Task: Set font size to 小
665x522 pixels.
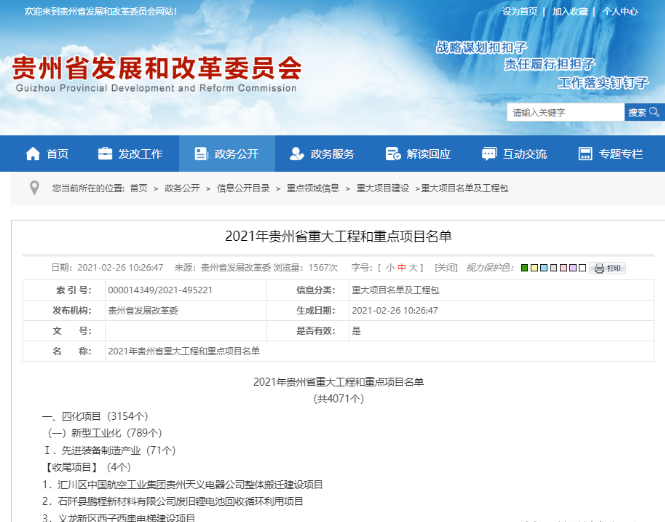Action: point(390,268)
